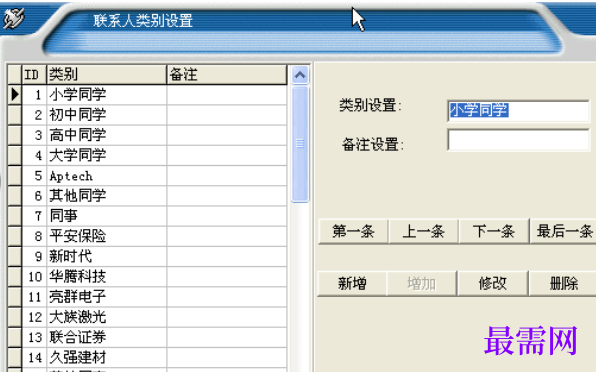This screenshot has width=596, height=372.
Task: Select the row 大学同学
Action: pyautogui.click(x=147, y=155)
